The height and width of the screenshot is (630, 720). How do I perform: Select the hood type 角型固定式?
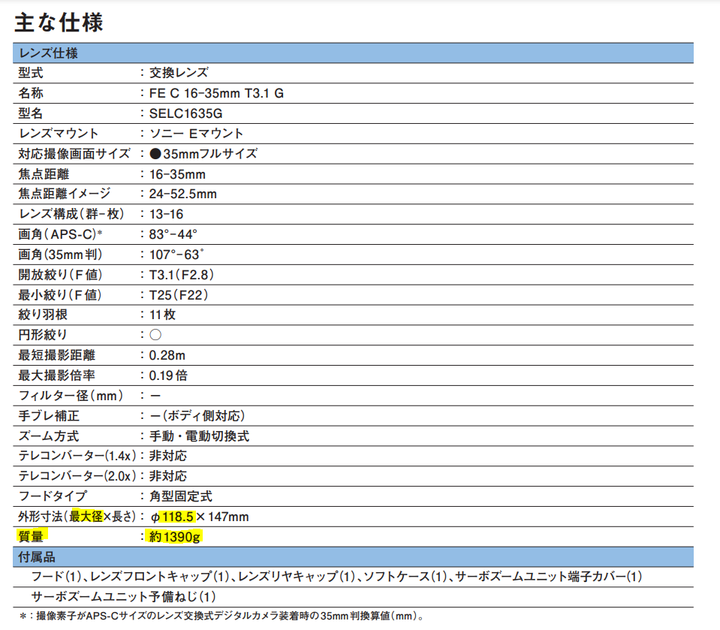click(181, 496)
